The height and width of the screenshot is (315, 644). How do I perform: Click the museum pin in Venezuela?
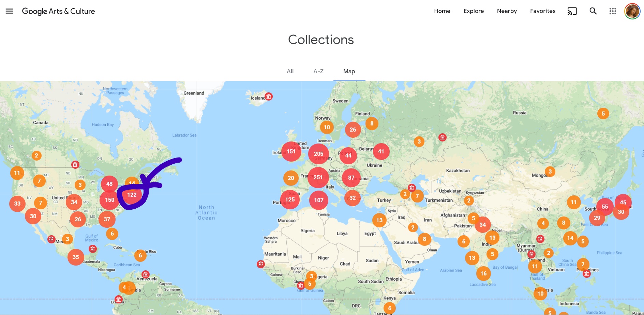[x=146, y=274]
